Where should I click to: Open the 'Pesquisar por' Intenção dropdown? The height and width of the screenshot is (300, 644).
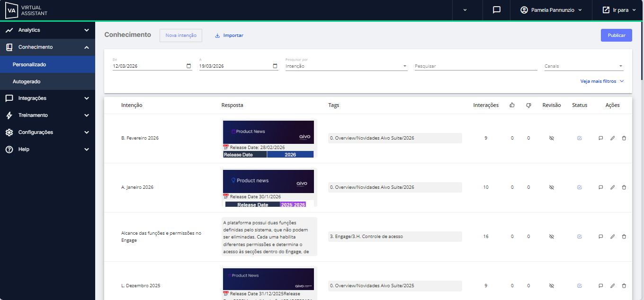pos(346,66)
